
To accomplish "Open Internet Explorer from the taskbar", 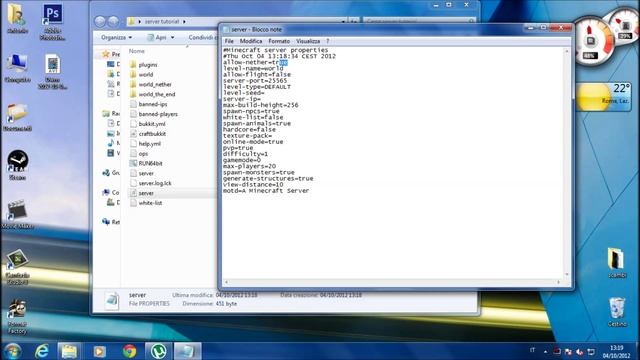I will 41,351.
